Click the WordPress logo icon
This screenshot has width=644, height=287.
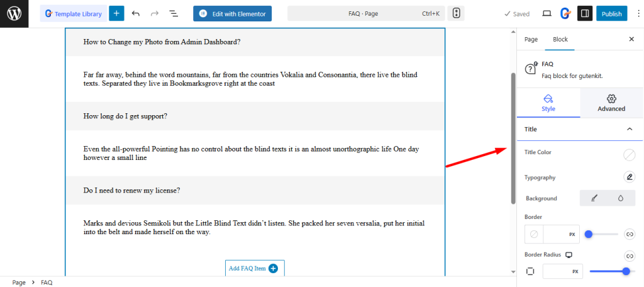(x=14, y=13)
